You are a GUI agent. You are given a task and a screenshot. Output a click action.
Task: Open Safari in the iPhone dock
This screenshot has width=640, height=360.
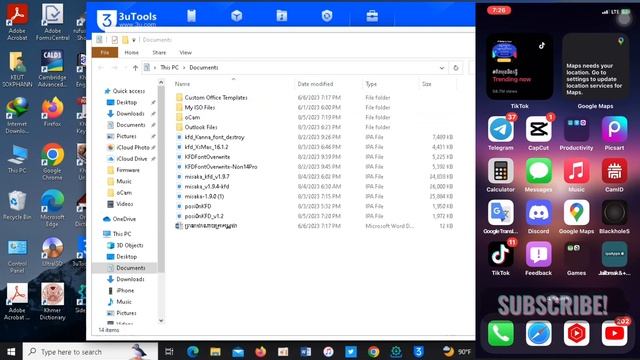(x=538, y=333)
